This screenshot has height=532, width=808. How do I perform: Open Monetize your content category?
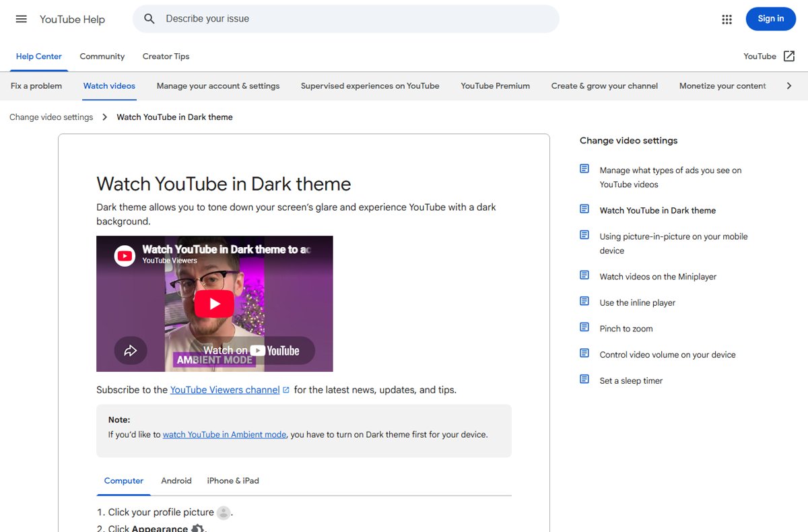pos(722,86)
